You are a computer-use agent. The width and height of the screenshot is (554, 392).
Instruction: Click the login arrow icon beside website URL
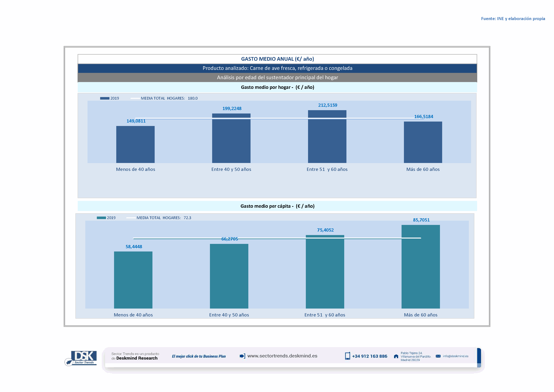[242, 356]
